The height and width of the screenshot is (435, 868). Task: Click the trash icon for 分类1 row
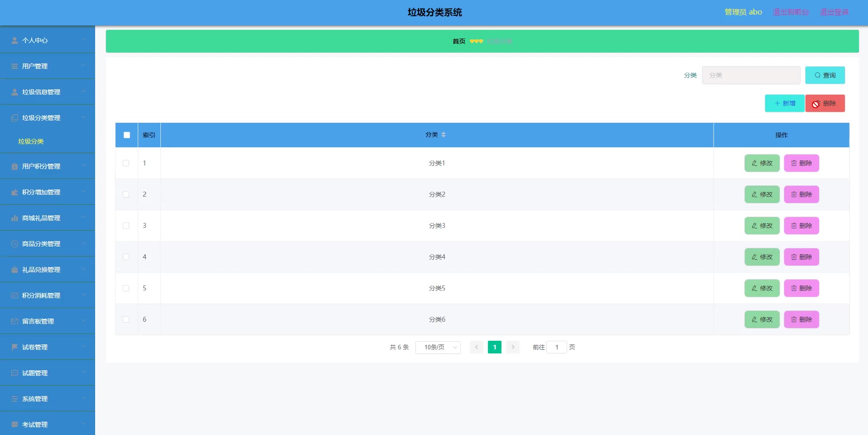(x=794, y=163)
